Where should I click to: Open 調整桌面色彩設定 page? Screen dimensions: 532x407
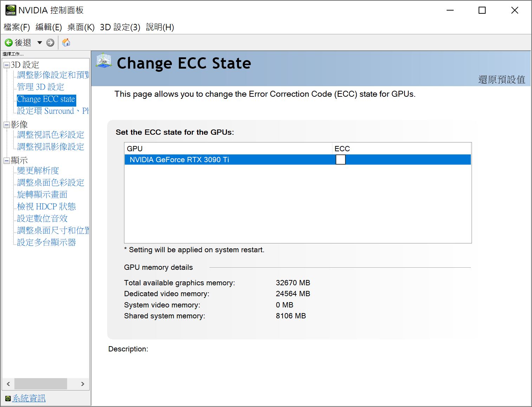(51, 183)
